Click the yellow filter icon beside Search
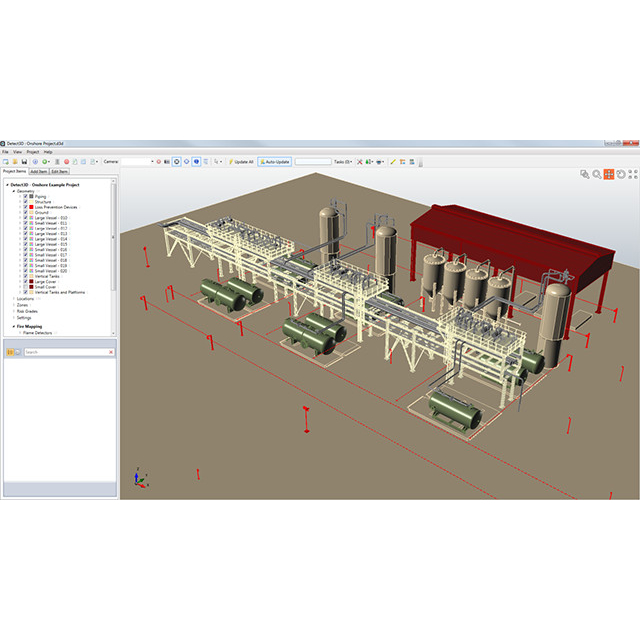Viewport: 640px width, 640px height. (x=10, y=352)
